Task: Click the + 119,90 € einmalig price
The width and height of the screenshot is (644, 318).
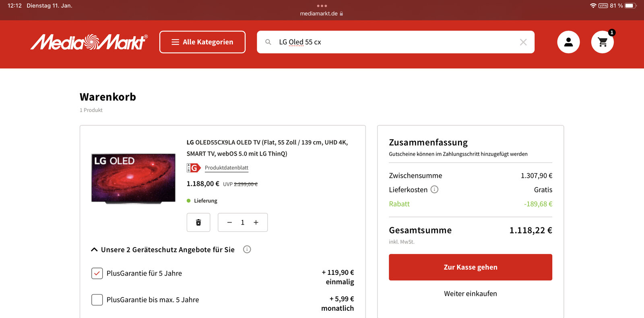Action: tap(338, 277)
